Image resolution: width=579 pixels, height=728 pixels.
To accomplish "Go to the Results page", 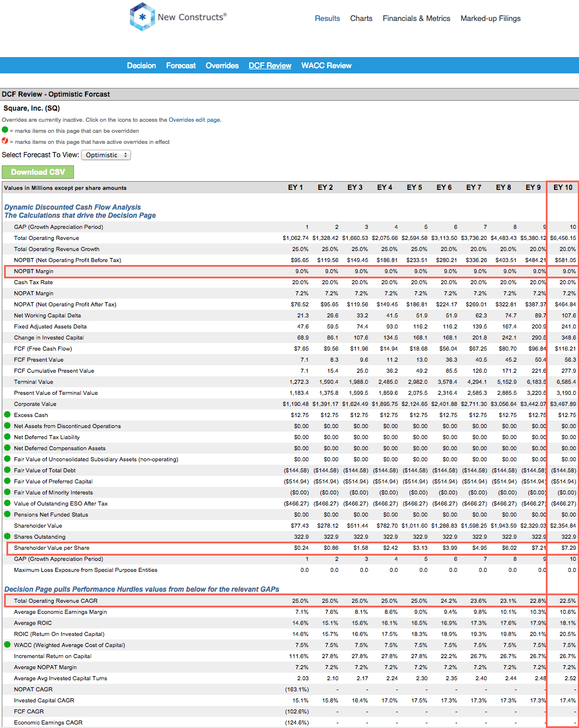I will click(x=327, y=19).
